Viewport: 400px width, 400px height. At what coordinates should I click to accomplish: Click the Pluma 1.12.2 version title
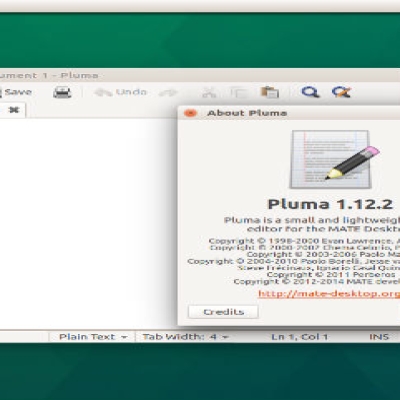click(x=330, y=204)
